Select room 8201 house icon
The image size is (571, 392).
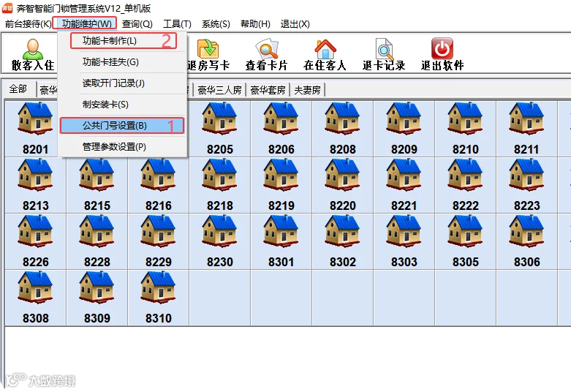click(x=35, y=118)
